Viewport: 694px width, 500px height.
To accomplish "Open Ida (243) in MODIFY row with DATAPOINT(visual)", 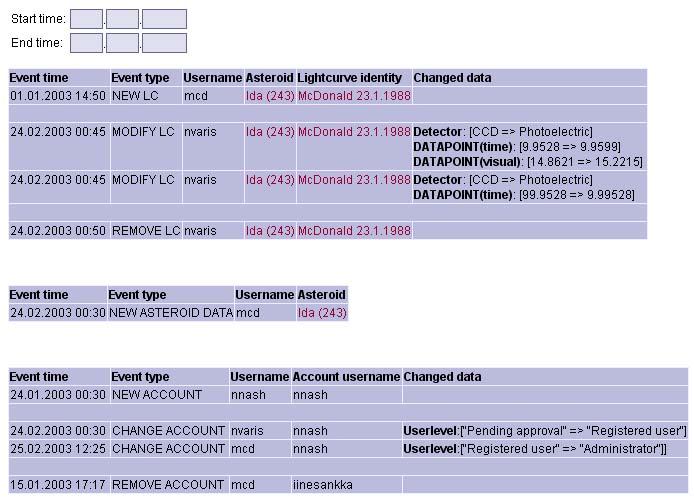I will [270, 132].
